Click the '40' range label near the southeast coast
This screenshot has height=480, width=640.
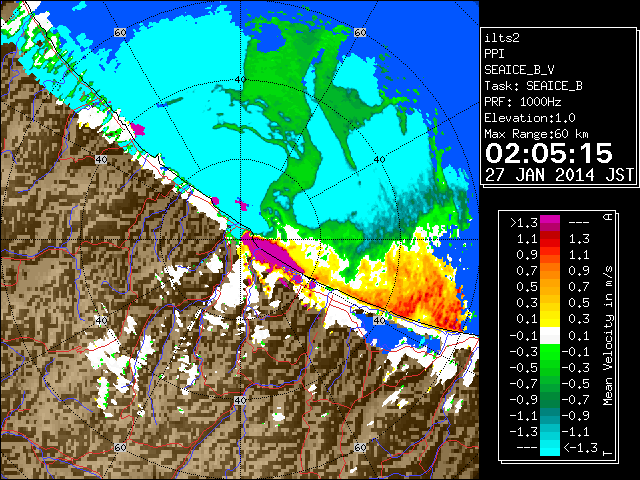click(x=380, y=320)
